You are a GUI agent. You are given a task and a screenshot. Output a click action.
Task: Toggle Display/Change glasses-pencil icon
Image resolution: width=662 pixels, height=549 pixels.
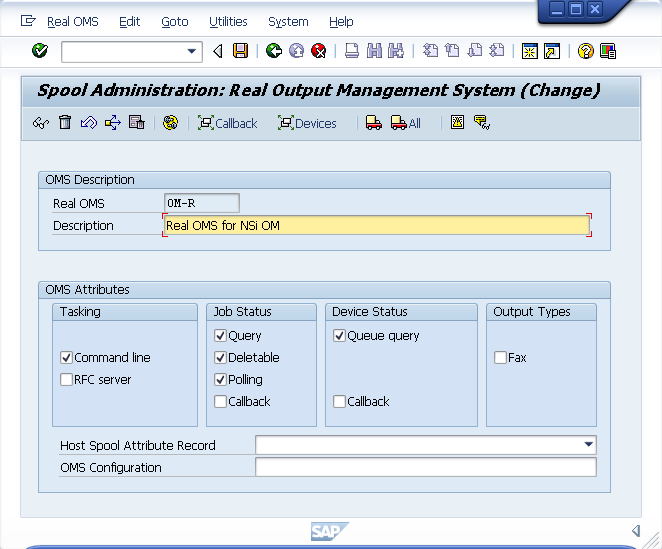click(41, 123)
